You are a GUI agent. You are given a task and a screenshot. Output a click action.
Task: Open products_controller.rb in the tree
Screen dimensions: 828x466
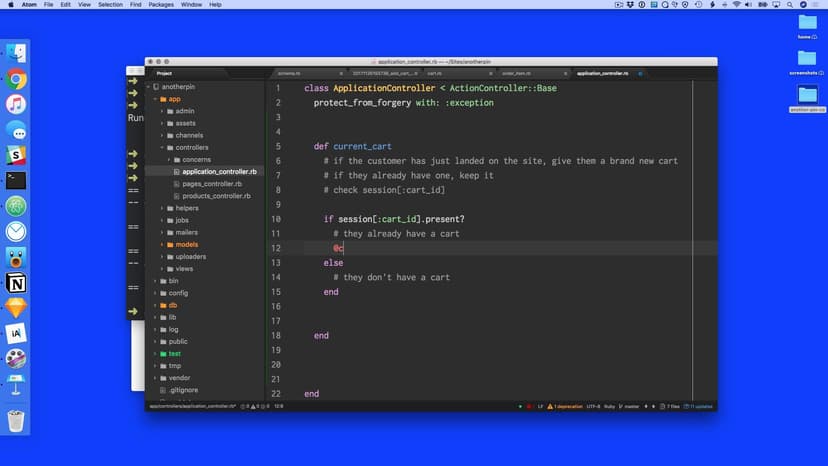216,196
